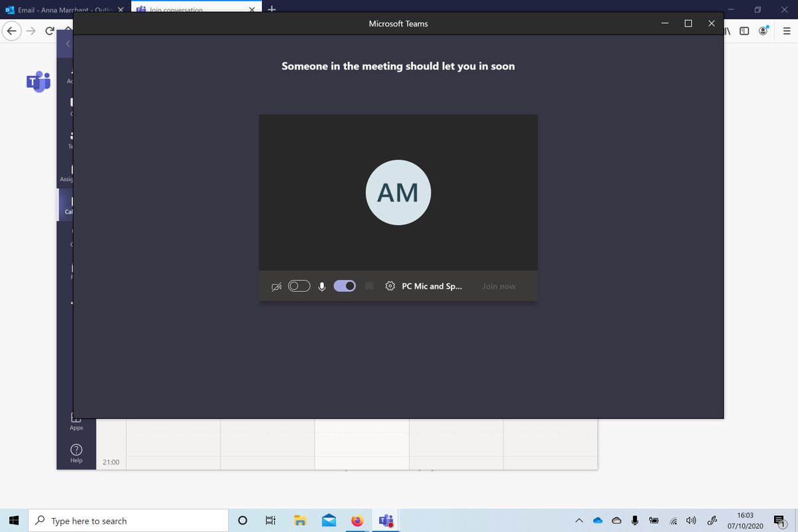
Task: Open the Windows Start menu
Action: point(15,521)
